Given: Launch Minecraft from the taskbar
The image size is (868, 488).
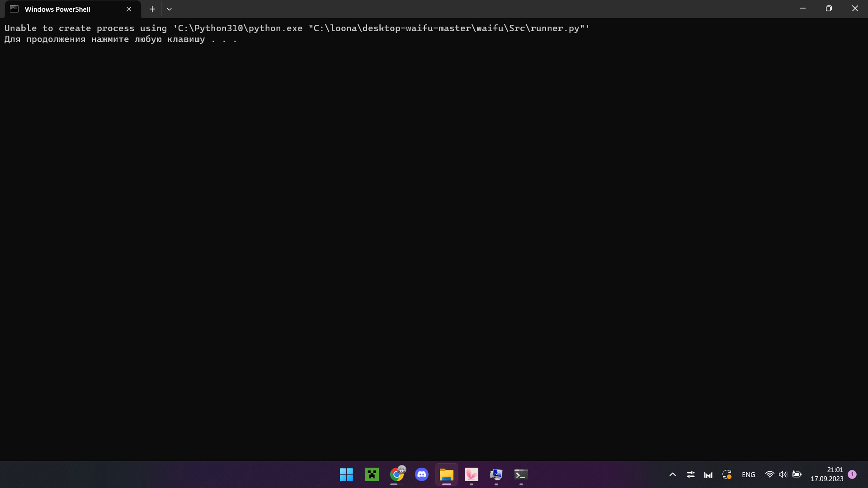Looking at the screenshot, I should (x=372, y=474).
